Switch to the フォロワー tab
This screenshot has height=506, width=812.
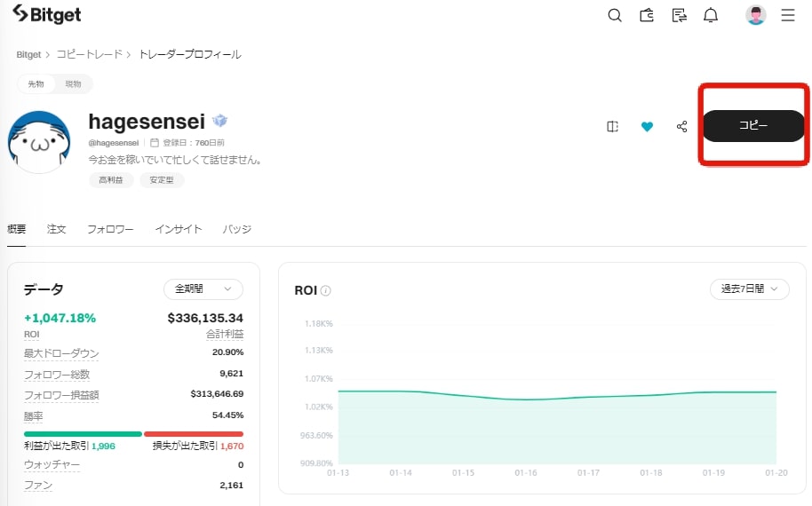(x=110, y=229)
